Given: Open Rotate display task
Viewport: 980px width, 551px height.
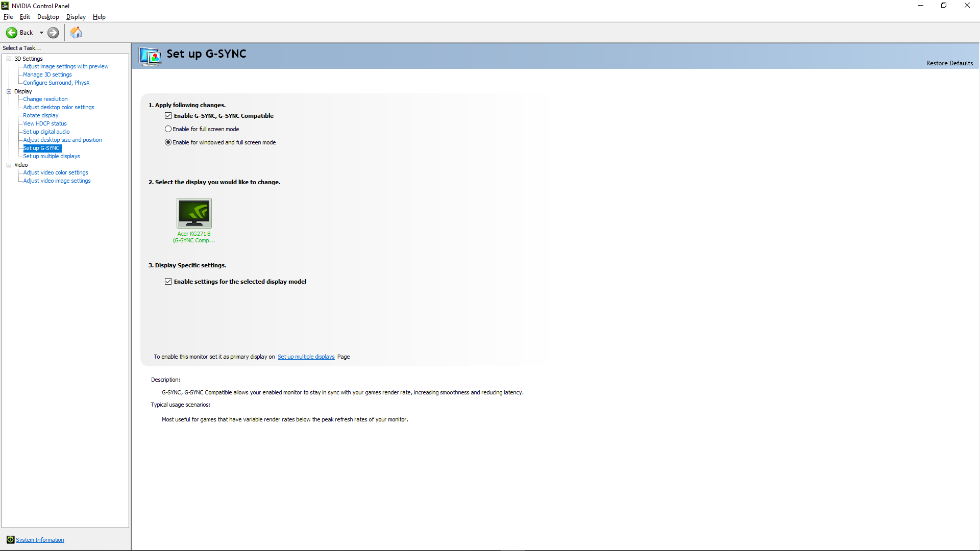Looking at the screenshot, I should [x=41, y=115].
